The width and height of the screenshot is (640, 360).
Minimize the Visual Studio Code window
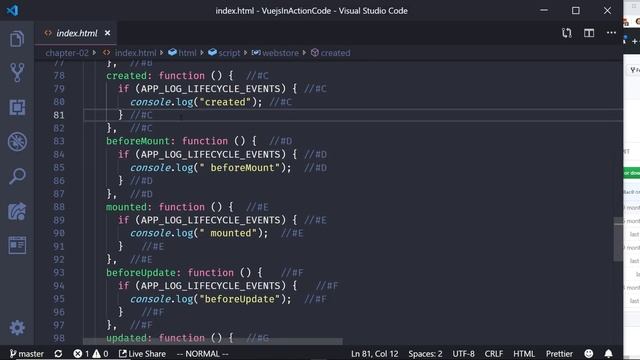click(x=544, y=10)
